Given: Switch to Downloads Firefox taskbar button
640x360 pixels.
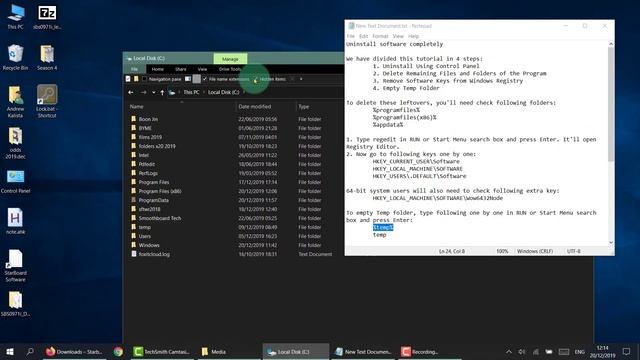Looking at the screenshot, I should (74, 351).
